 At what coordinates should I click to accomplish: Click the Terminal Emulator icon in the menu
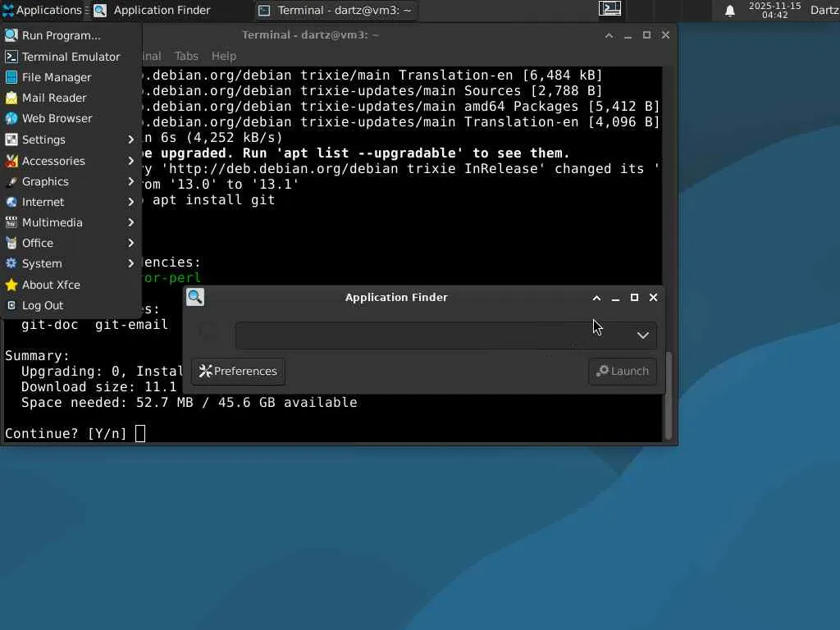pos(11,57)
